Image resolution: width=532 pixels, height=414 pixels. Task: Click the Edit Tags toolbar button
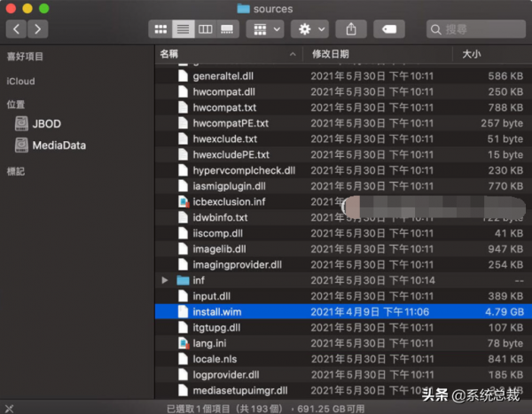coord(389,29)
